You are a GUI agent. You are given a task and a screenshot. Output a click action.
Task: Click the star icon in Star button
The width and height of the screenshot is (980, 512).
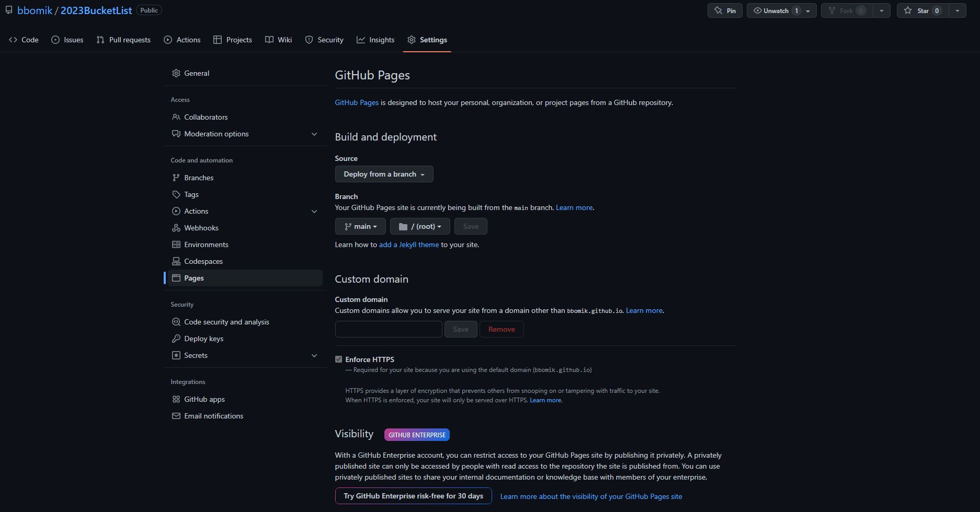tap(908, 10)
